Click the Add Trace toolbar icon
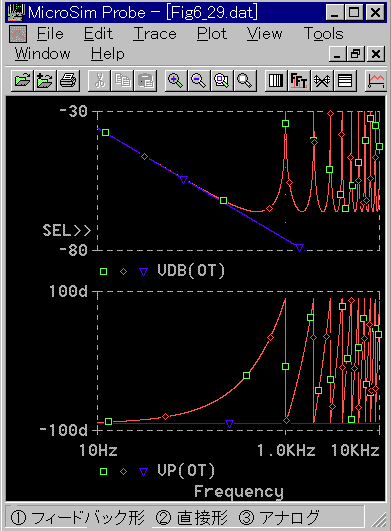 point(376,81)
